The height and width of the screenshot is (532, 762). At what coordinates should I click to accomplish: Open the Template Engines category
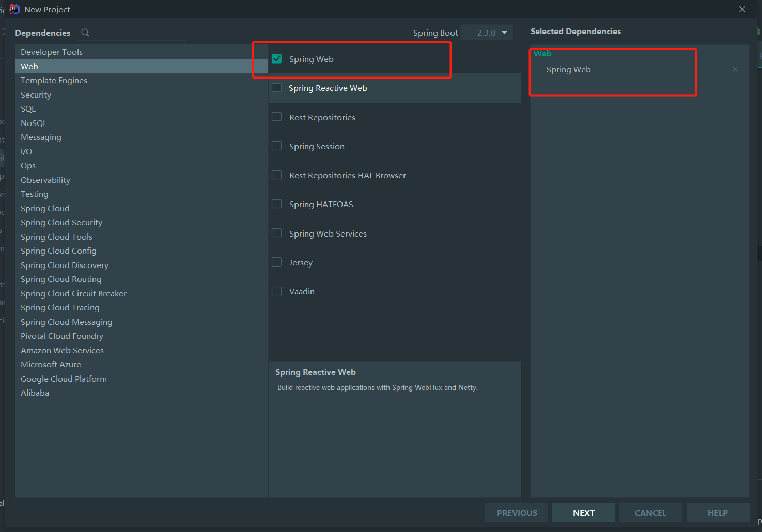click(142, 80)
